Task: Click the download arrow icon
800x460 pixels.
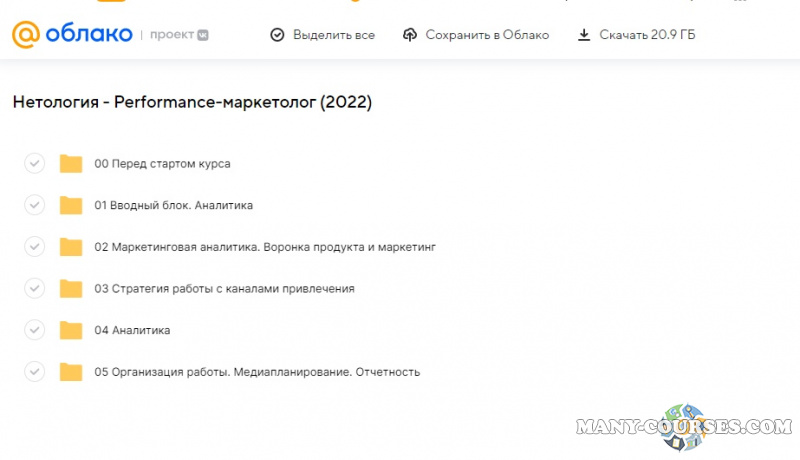Action: pyautogui.click(x=584, y=35)
